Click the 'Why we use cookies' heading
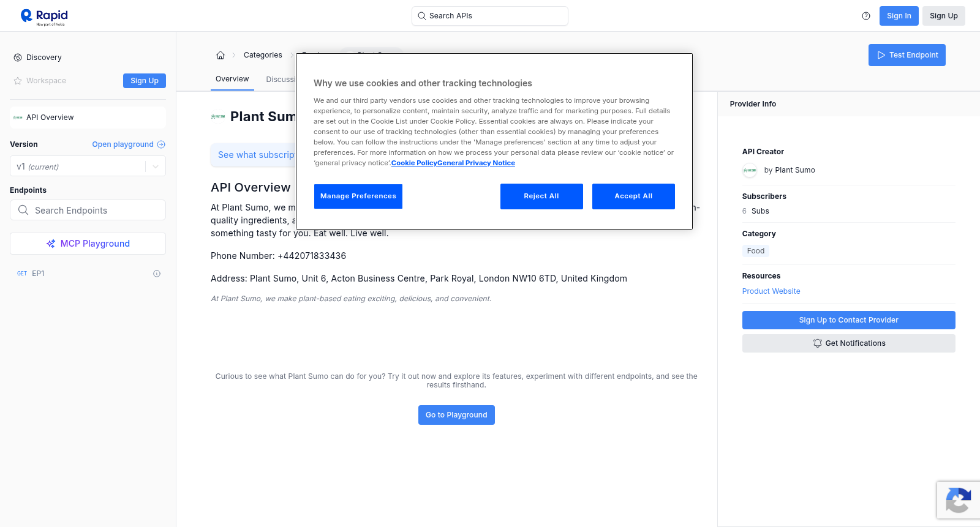Screen dimensions: 980x527 click(x=423, y=83)
